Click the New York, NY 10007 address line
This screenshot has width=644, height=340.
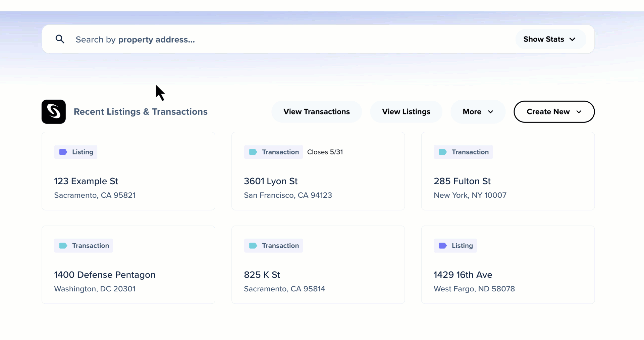coord(470,195)
